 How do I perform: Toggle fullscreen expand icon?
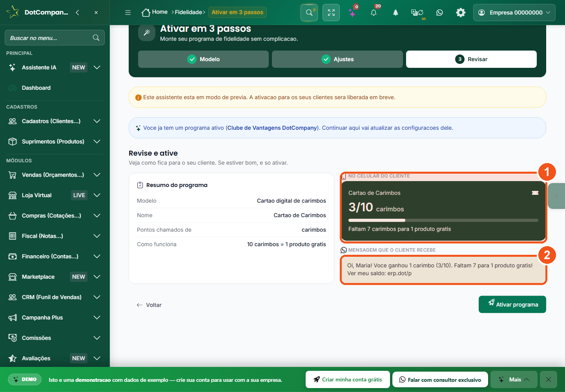pyautogui.click(x=331, y=13)
